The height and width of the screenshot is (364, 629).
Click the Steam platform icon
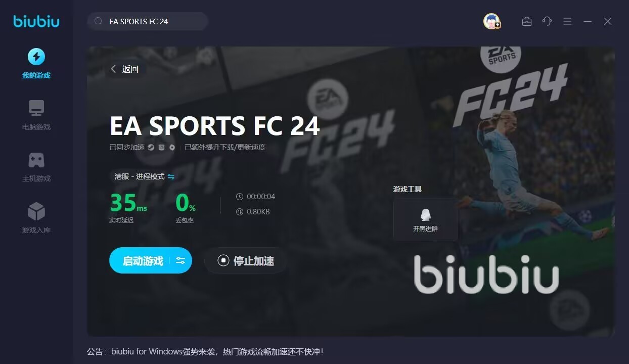(151, 148)
